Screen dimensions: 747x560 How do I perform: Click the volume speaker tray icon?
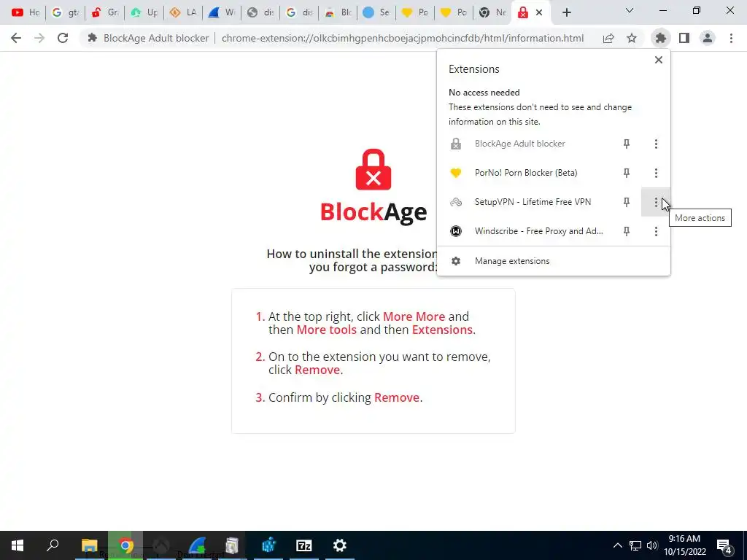coord(652,545)
